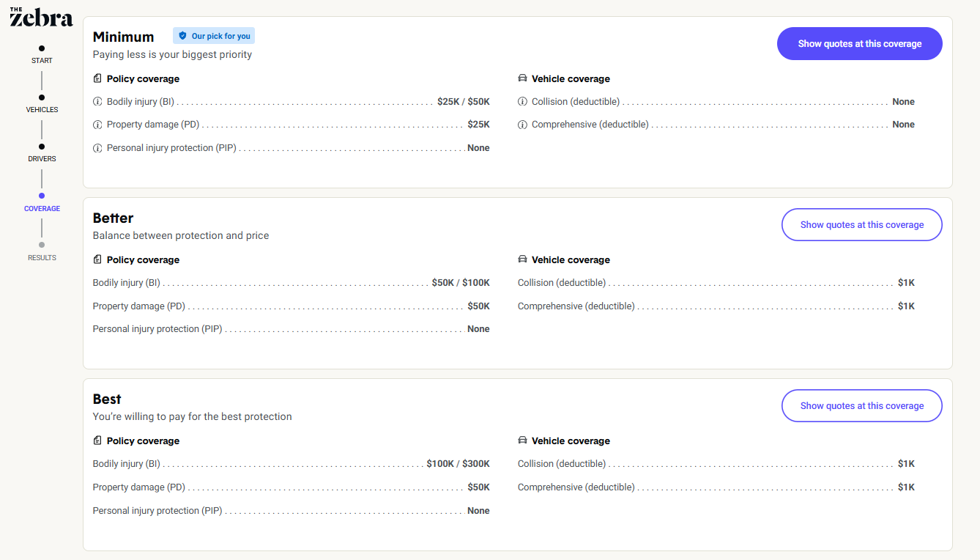Click document icon beside Better Policy coverage
The width and height of the screenshot is (980, 560).
coord(97,259)
